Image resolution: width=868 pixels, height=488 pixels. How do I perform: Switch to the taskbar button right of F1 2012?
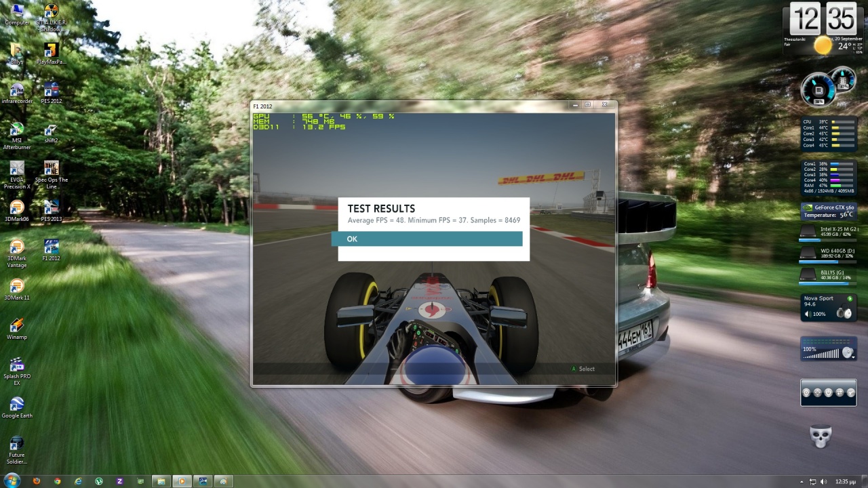[x=224, y=481]
